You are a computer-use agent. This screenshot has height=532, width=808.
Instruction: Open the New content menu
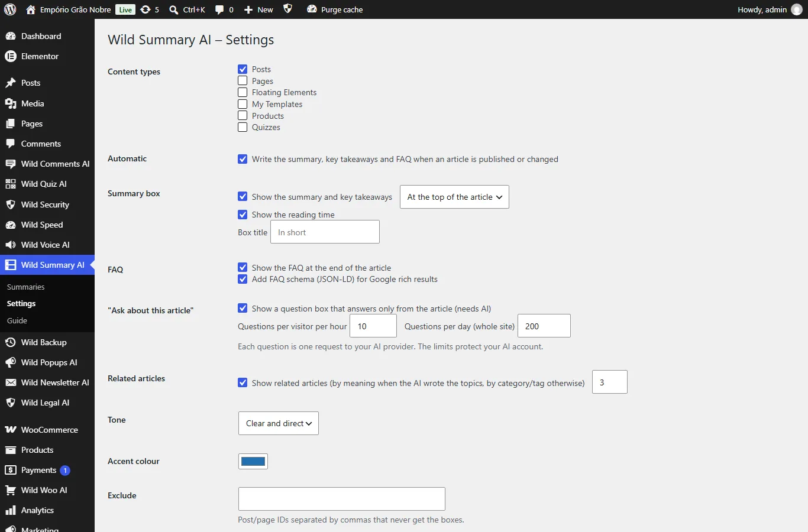pyautogui.click(x=258, y=9)
